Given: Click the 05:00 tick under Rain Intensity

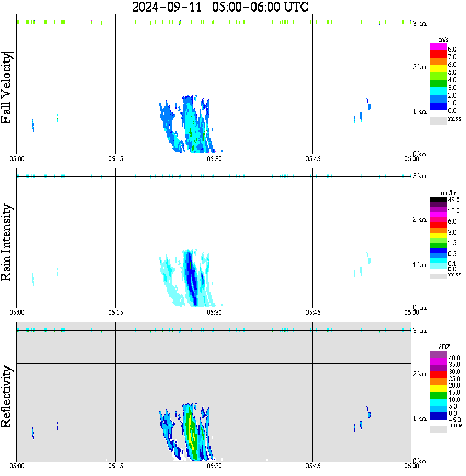Looking at the screenshot, I should coord(17,313).
